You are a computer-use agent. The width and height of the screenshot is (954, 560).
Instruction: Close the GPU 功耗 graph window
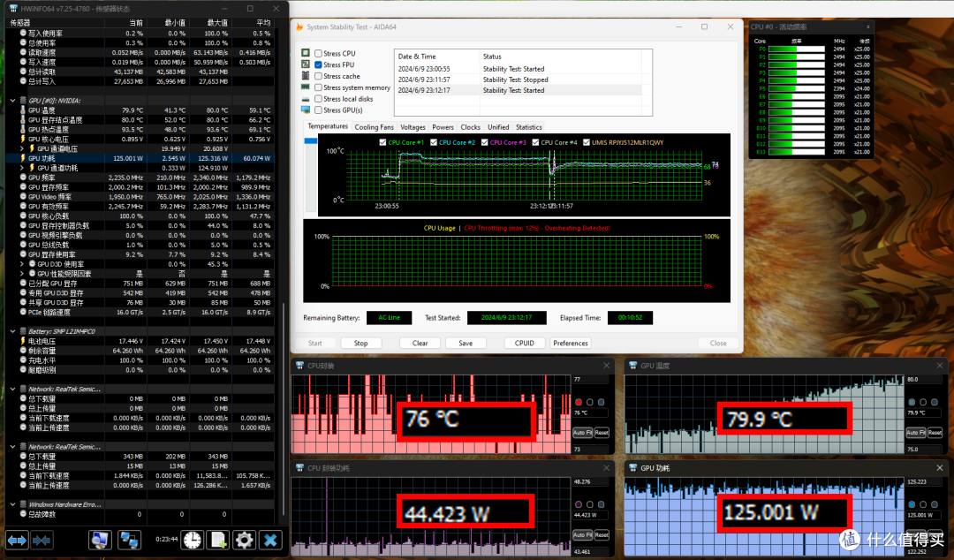(x=939, y=467)
